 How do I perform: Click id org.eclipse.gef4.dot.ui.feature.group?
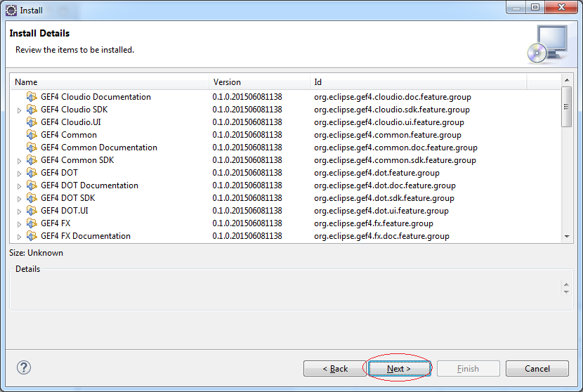click(381, 211)
